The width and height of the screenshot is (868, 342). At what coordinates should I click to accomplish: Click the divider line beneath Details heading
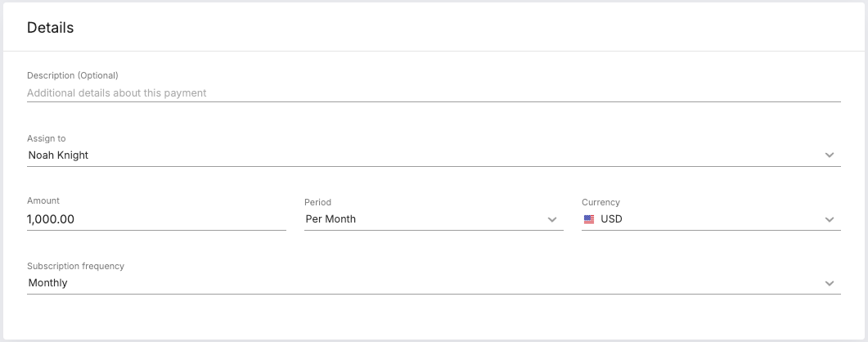(x=434, y=51)
